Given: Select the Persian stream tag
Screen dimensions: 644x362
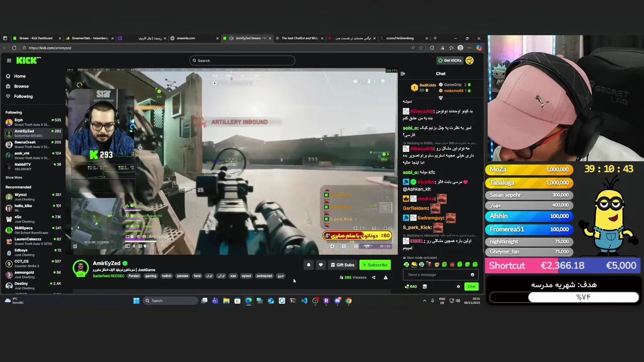Looking at the screenshot, I should coord(134,276).
